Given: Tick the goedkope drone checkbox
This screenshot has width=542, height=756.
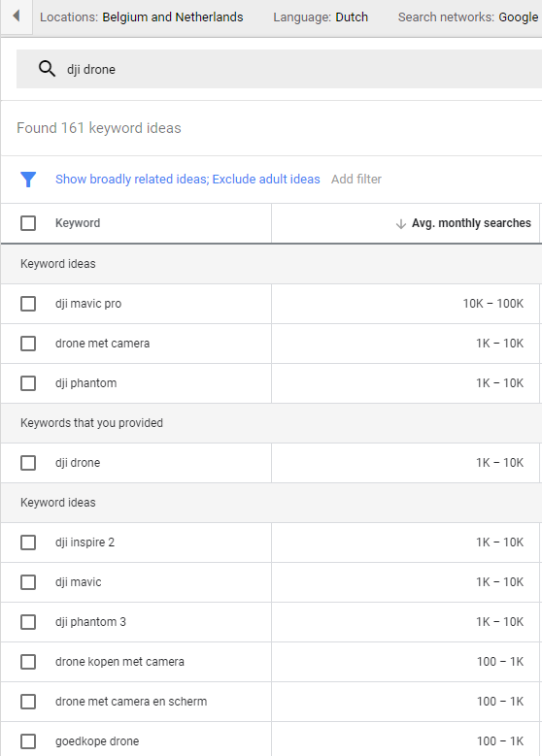Looking at the screenshot, I should pyautogui.click(x=28, y=741).
